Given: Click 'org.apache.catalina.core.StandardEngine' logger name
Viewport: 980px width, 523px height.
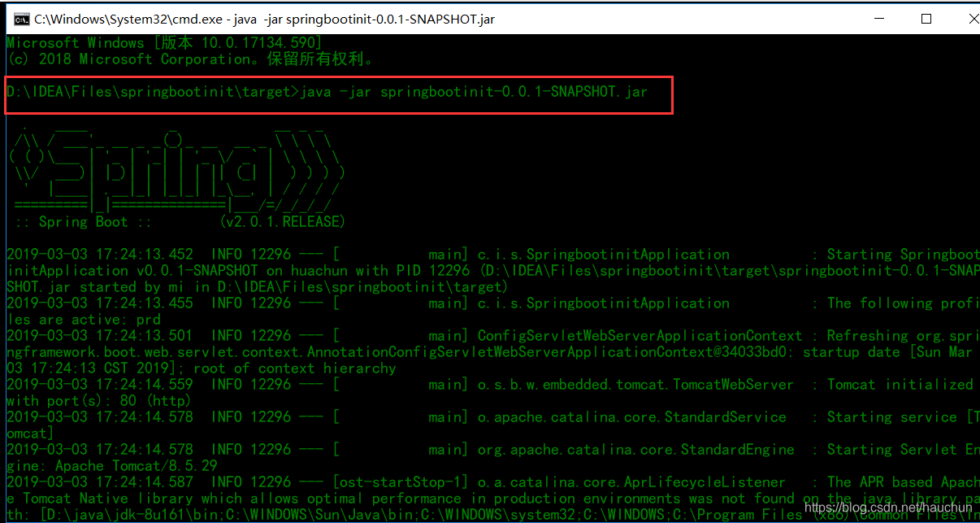Looking at the screenshot, I should pos(635,449).
